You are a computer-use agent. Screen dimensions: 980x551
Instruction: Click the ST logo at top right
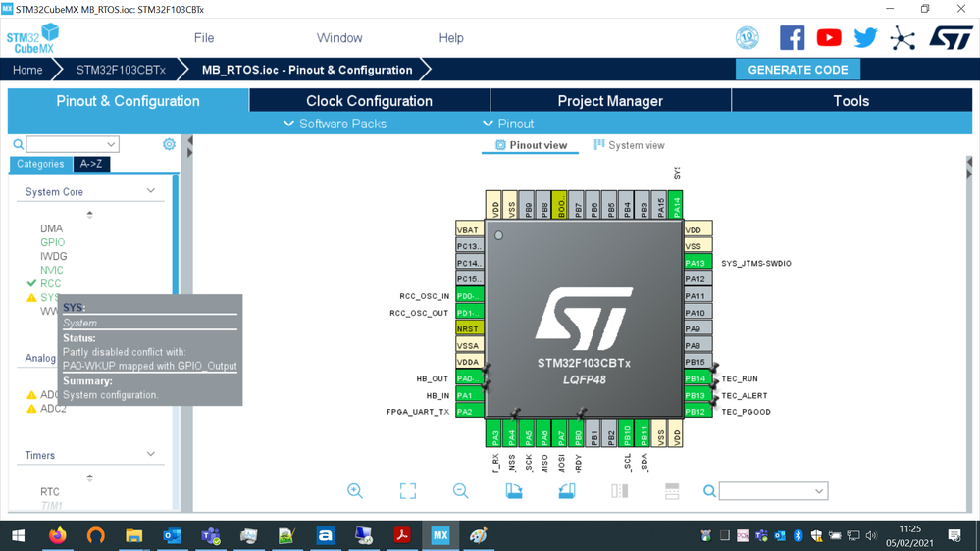coord(951,38)
